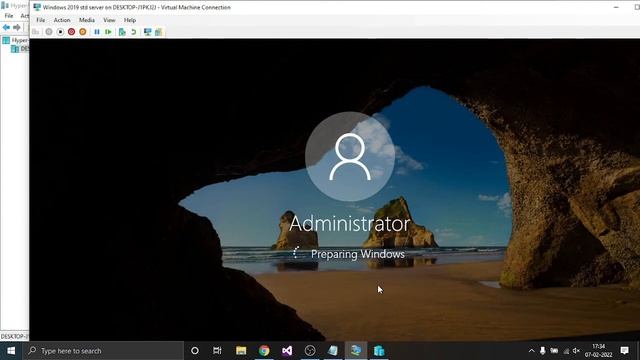Open File menu in Hyper-V Manager window

tap(9, 16)
